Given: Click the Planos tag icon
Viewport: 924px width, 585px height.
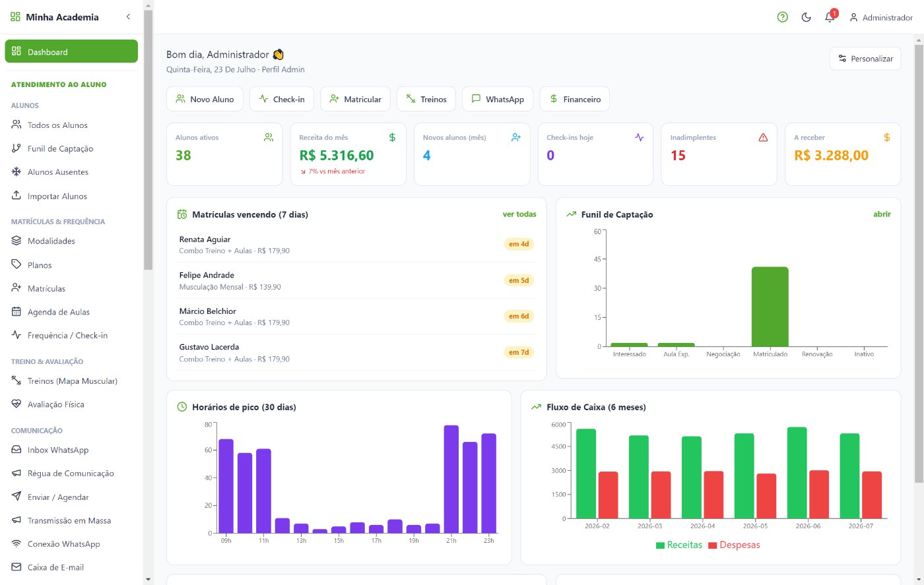Looking at the screenshot, I should pyautogui.click(x=16, y=264).
